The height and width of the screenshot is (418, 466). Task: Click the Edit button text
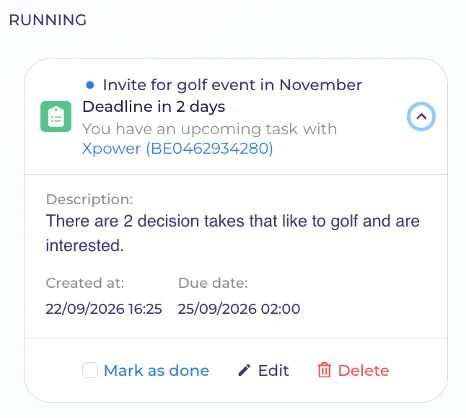pos(273,370)
